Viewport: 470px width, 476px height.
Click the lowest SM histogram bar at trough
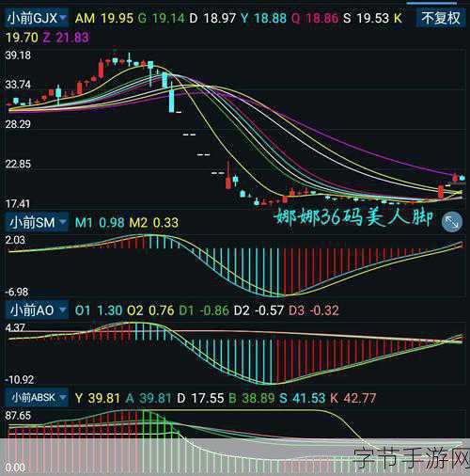277,272
